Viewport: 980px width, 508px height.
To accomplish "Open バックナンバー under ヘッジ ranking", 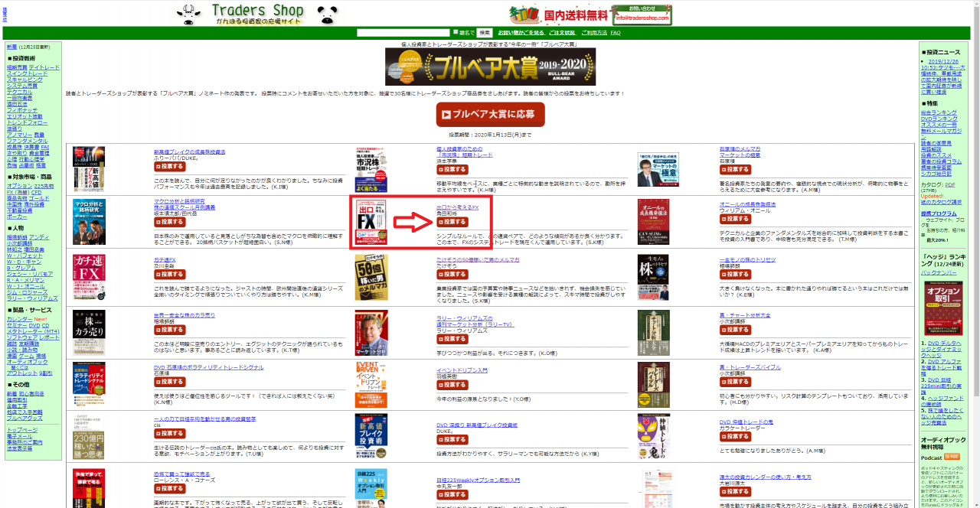I will click(939, 272).
